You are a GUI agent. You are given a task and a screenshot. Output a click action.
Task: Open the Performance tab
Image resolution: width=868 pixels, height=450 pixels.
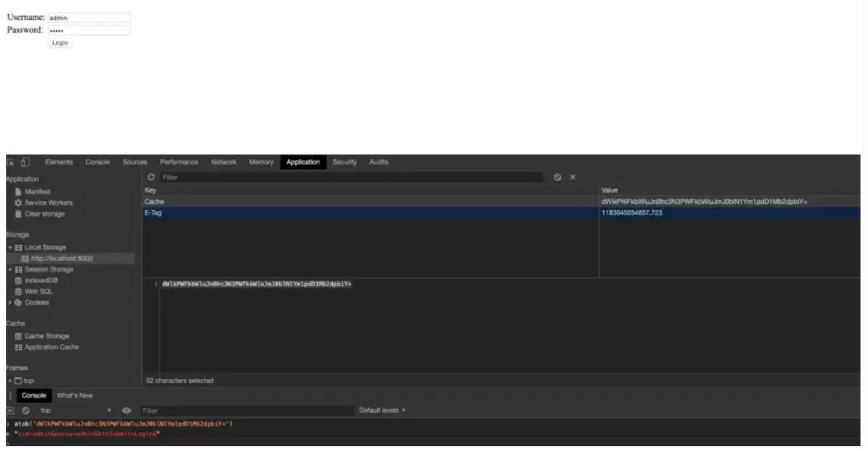click(x=179, y=162)
